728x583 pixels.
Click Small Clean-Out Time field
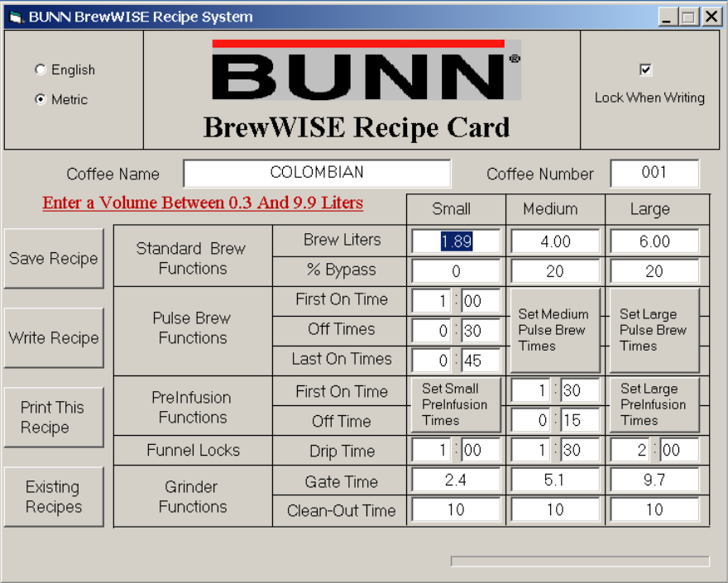[456, 509]
